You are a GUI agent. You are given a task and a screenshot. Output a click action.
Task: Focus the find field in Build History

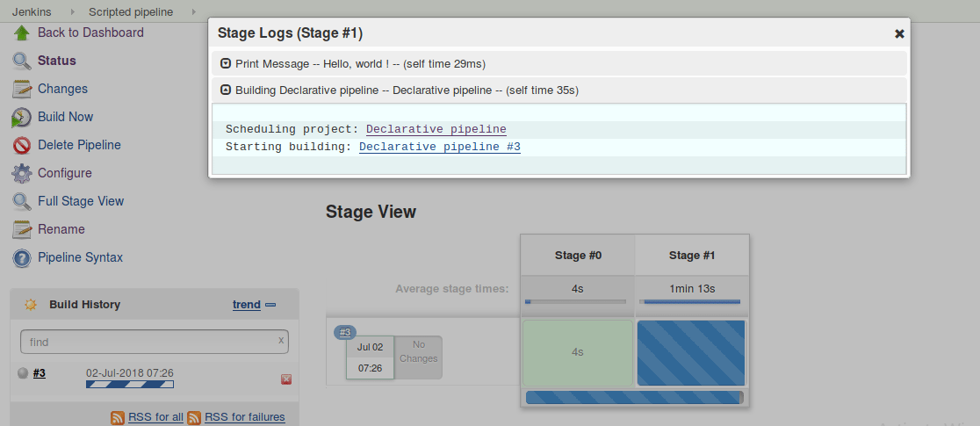(x=155, y=343)
